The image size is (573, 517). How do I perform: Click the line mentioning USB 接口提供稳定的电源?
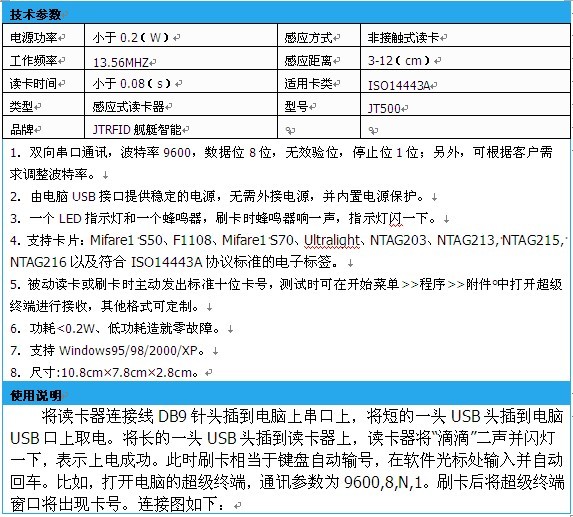pyautogui.click(x=223, y=197)
